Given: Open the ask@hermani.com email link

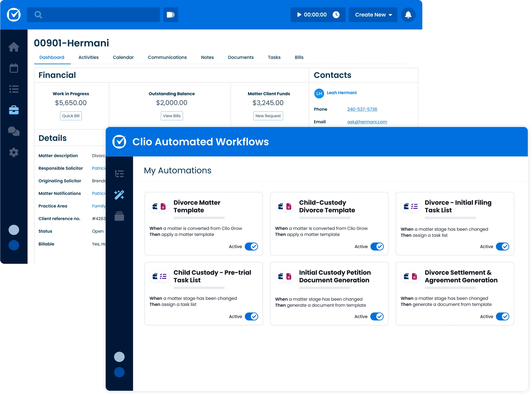Looking at the screenshot, I should point(367,122).
